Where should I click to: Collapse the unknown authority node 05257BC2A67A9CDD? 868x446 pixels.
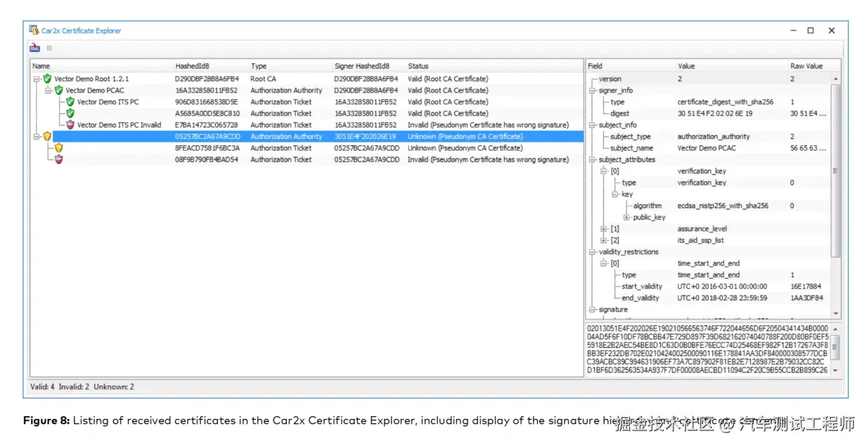tap(37, 137)
